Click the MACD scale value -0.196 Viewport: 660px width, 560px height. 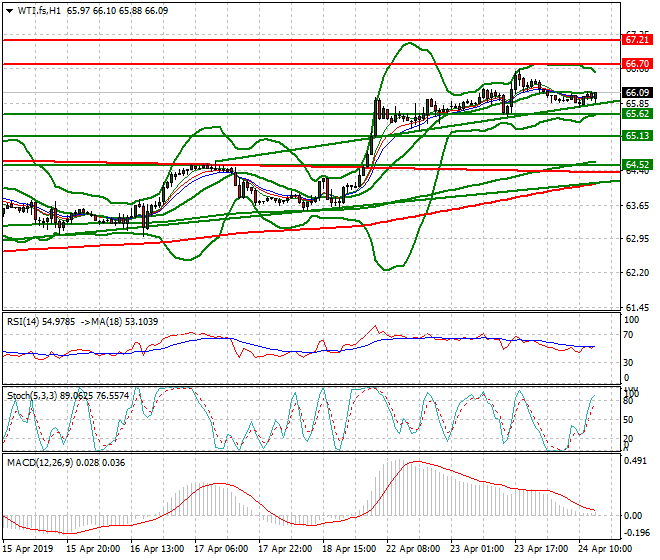635,533
